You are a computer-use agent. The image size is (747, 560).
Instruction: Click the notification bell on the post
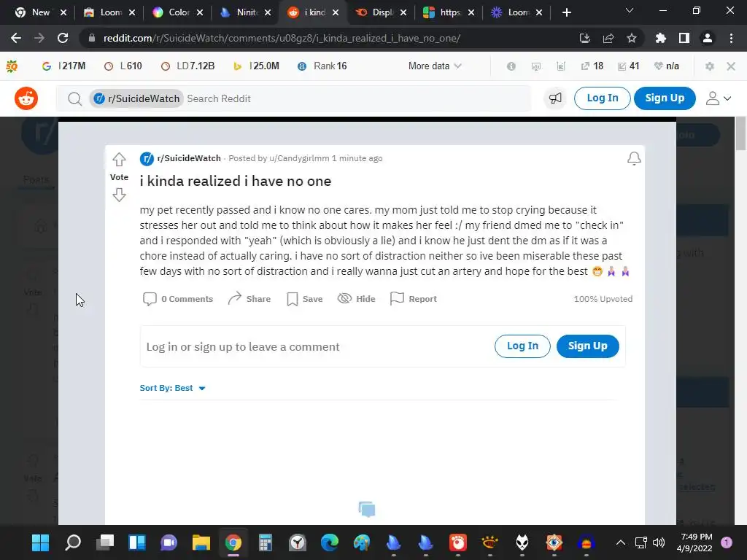[634, 158]
